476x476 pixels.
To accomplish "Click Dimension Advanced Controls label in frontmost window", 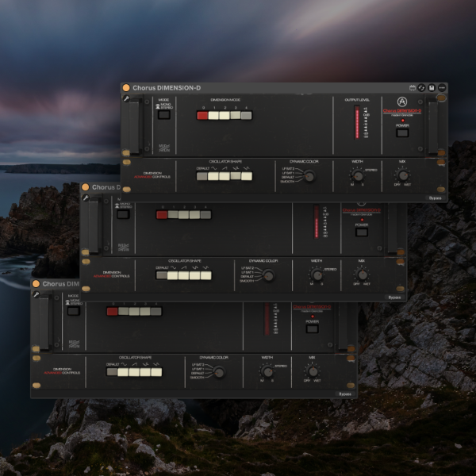I will pyautogui.click(x=152, y=175).
